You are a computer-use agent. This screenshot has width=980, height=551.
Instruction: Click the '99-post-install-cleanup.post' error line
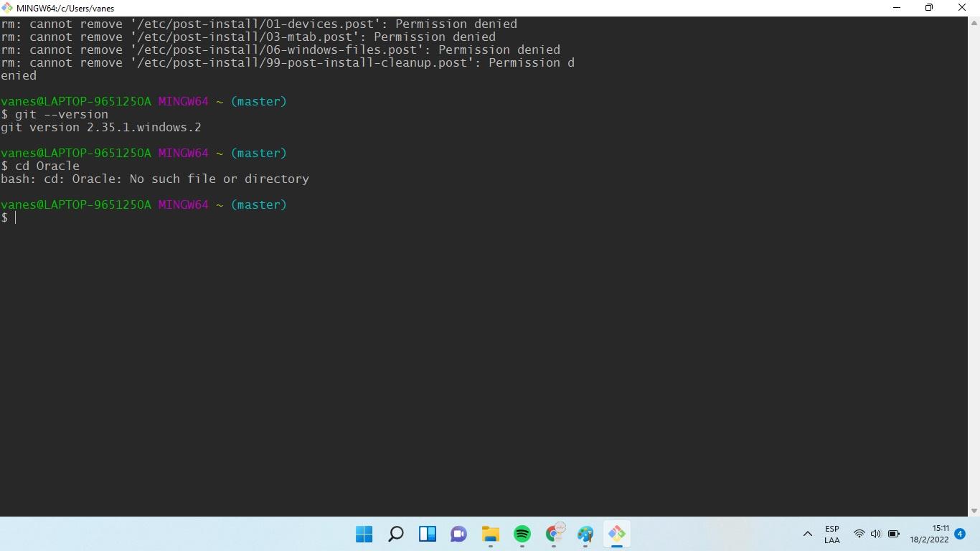(x=288, y=69)
